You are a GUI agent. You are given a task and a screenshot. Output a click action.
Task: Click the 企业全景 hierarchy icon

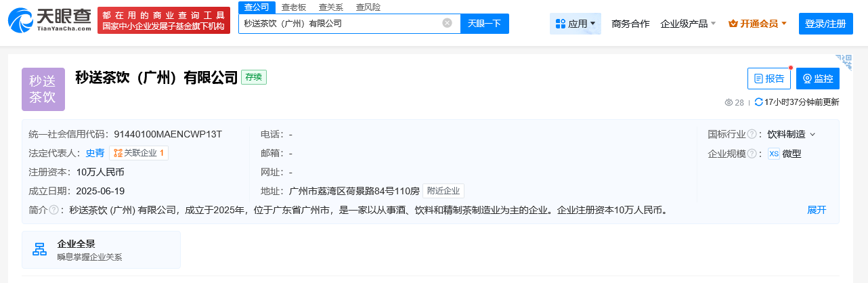[40, 250]
